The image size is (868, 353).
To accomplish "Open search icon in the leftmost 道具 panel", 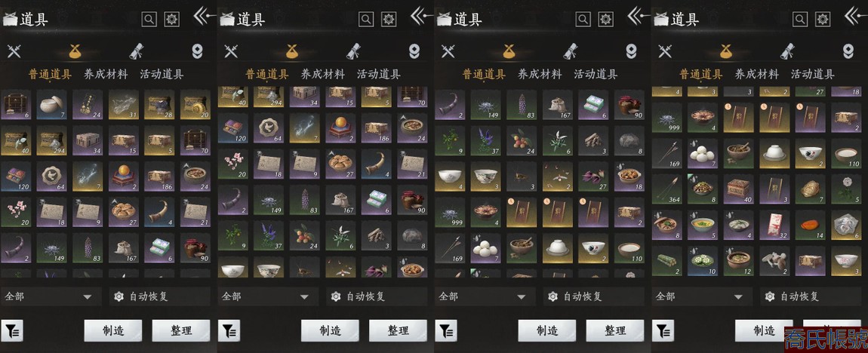I will (x=149, y=20).
